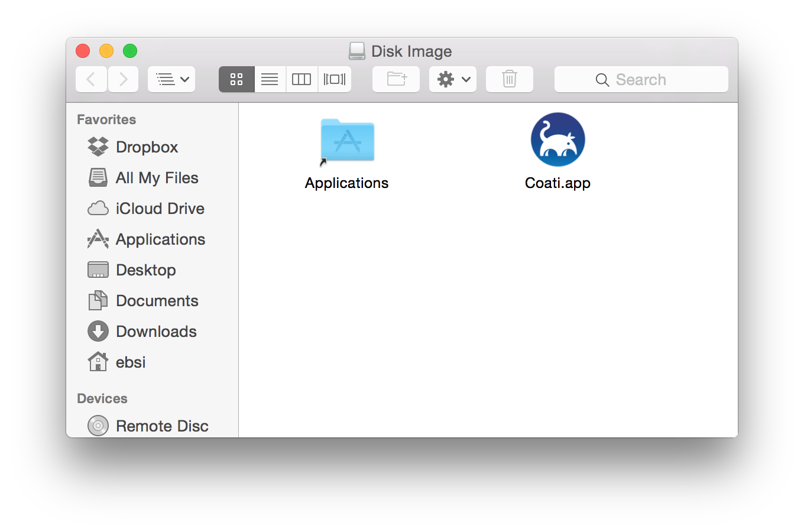Go back with the left arrow

pyautogui.click(x=91, y=79)
